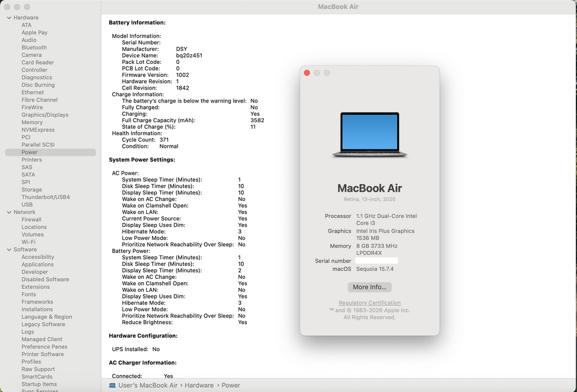
Task: Select Frameworks under Software
Action: (x=37, y=302)
